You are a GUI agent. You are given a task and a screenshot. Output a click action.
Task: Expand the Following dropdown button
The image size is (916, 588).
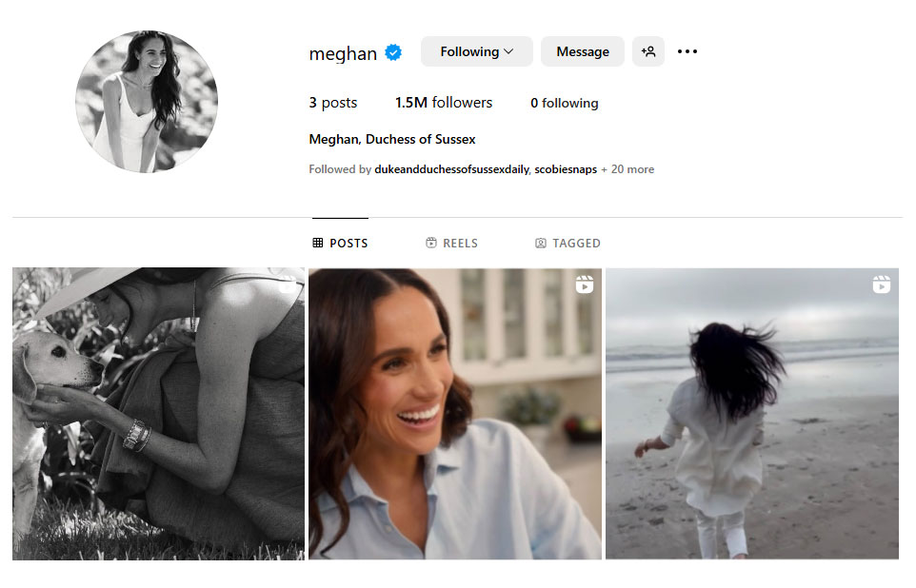click(477, 51)
